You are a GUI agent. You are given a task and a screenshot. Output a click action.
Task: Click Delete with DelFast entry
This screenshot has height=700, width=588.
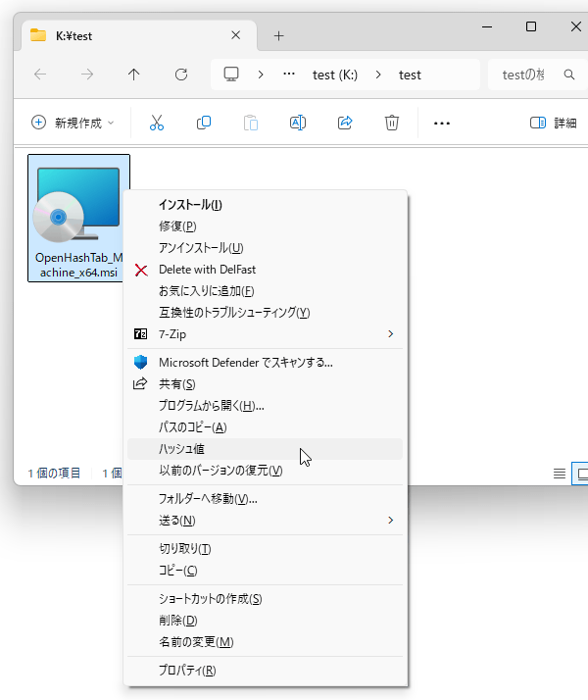coord(265,270)
